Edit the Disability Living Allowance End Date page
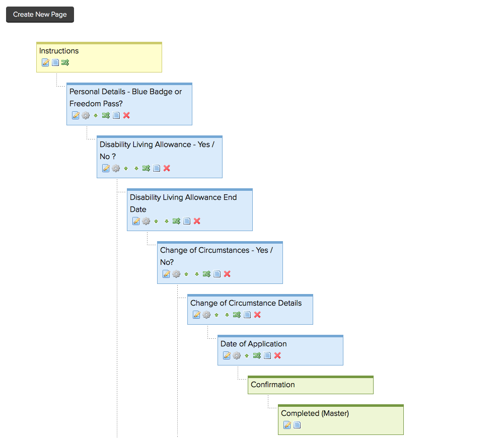The width and height of the screenshot is (504, 438). tap(136, 221)
